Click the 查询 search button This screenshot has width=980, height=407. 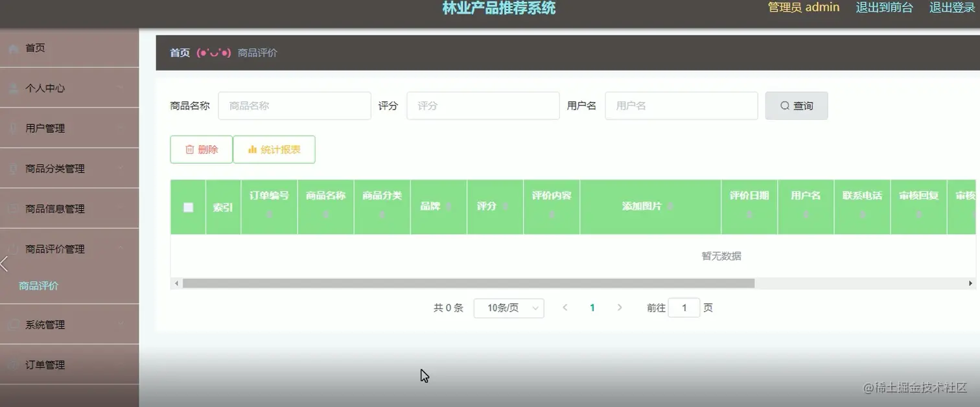click(797, 106)
